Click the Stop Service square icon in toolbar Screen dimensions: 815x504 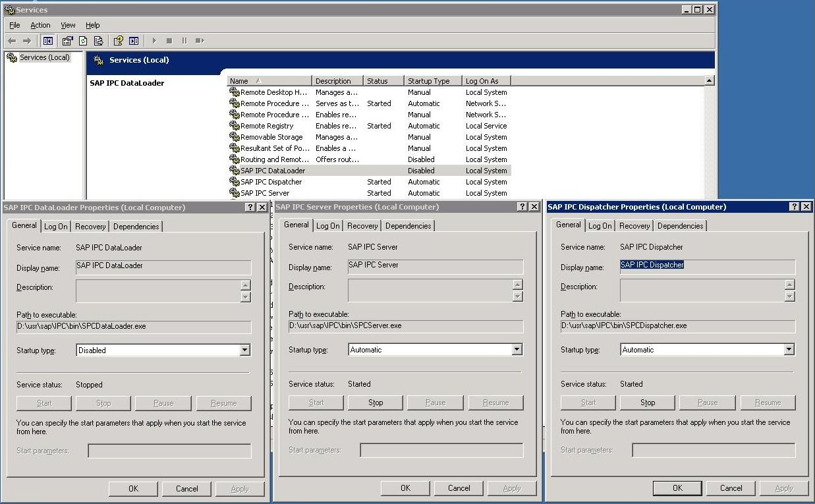click(x=169, y=41)
